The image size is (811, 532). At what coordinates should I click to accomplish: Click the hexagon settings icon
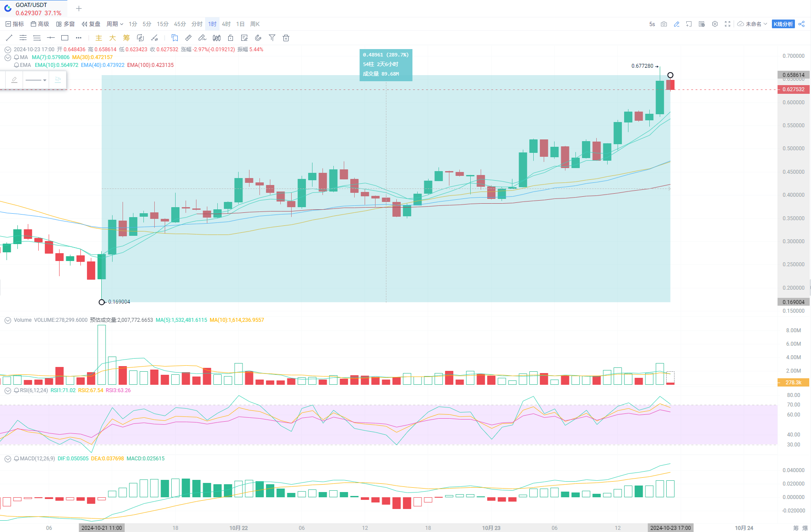coord(715,24)
